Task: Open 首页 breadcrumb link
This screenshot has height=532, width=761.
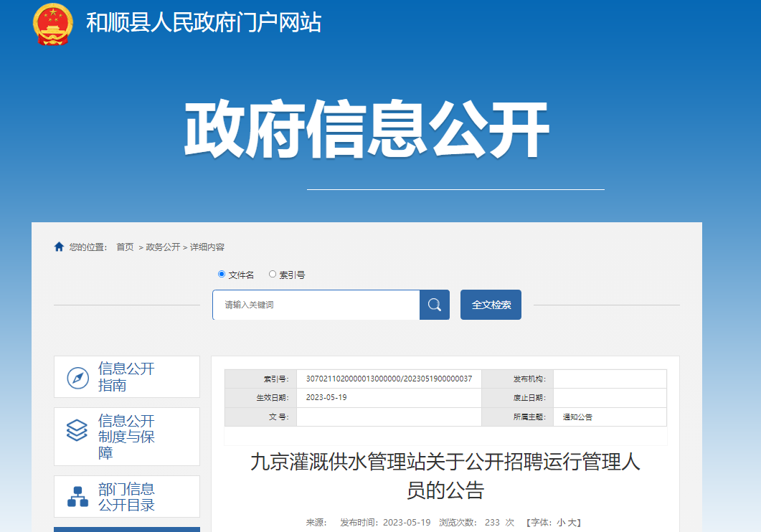Action: [125, 247]
